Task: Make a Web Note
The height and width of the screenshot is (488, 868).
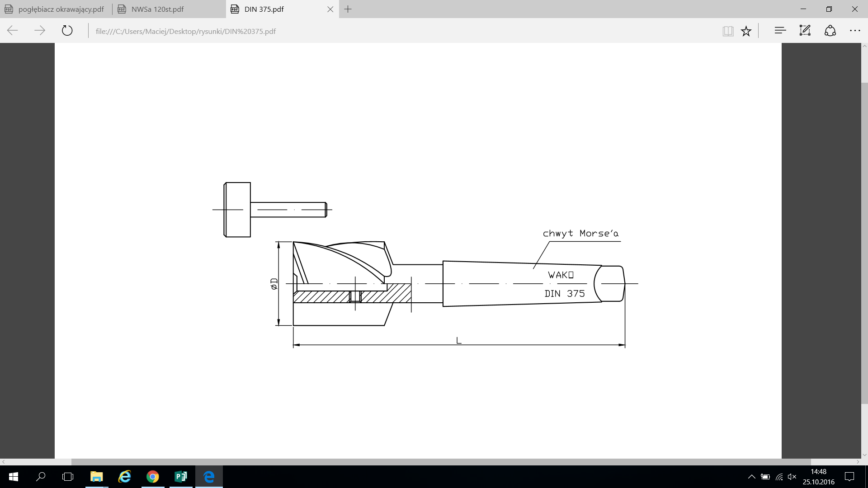Action: pyautogui.click(x=805, y=31)
